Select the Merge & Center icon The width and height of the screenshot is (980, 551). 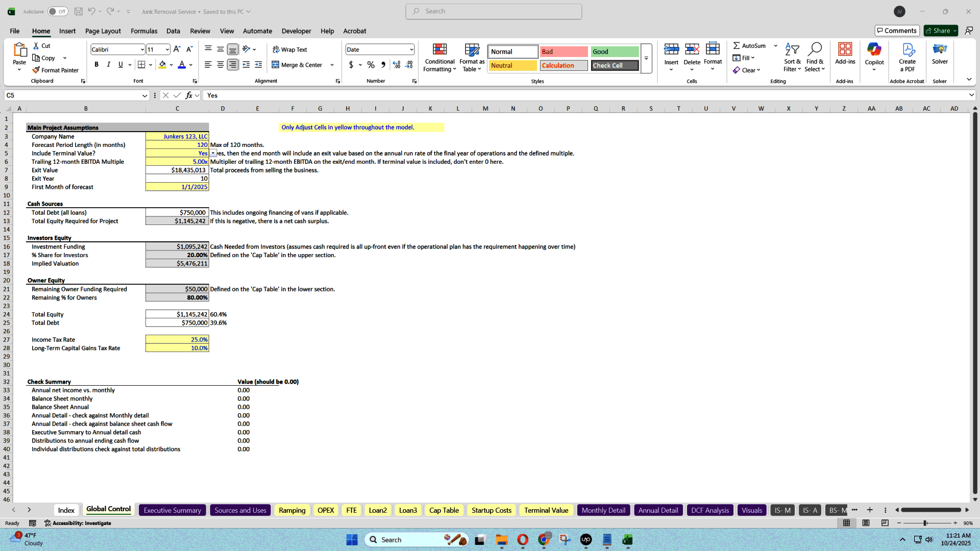click(275, 65)
